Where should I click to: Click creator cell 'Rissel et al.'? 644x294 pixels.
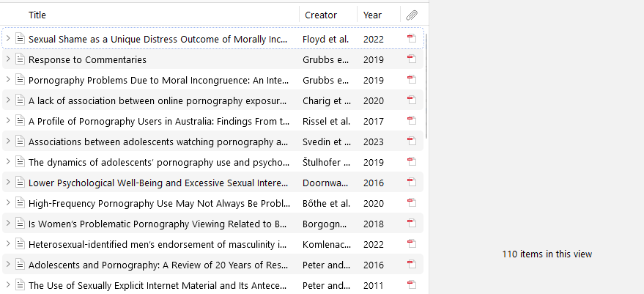[327, 121]
